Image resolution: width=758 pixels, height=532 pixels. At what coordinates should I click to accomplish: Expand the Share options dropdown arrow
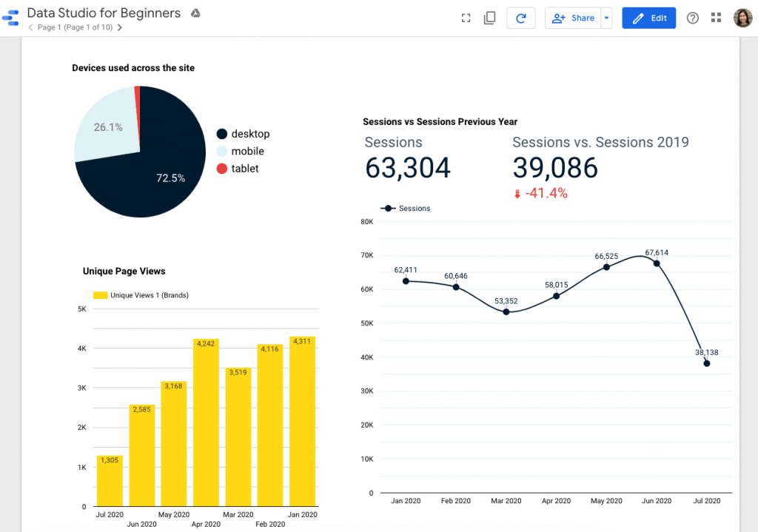pyautogui.click(x=606, y=18)
